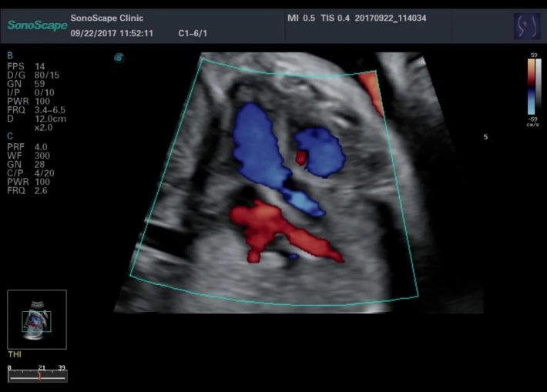
Task: Open the image thumbnail preview at bottom left
Action: (37, 316)
